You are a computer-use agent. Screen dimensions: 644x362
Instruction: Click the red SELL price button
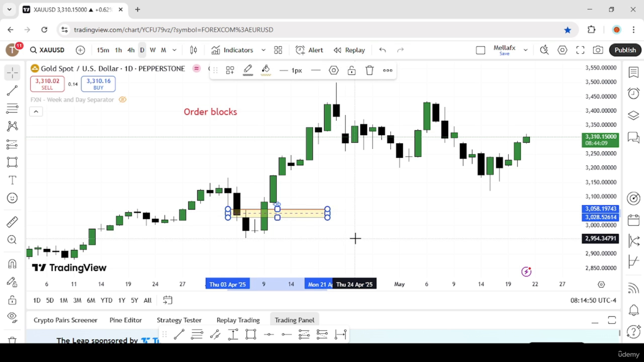click(47, 84)
